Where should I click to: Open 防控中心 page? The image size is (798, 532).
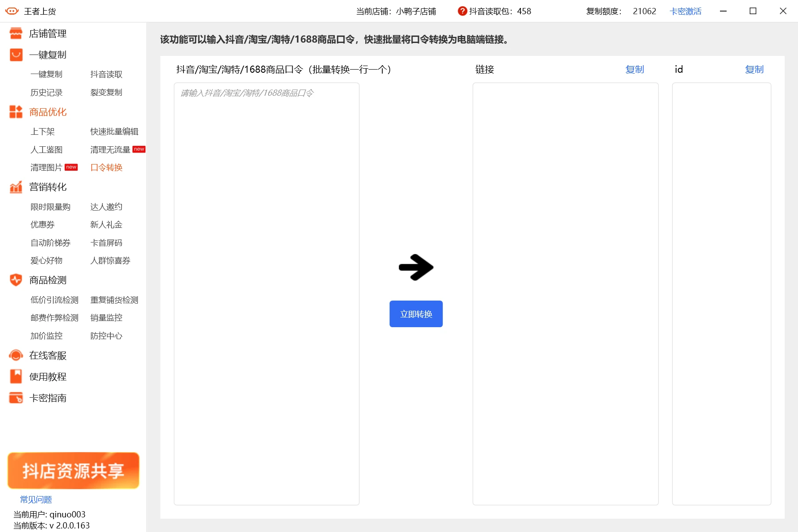coord(106,336)
